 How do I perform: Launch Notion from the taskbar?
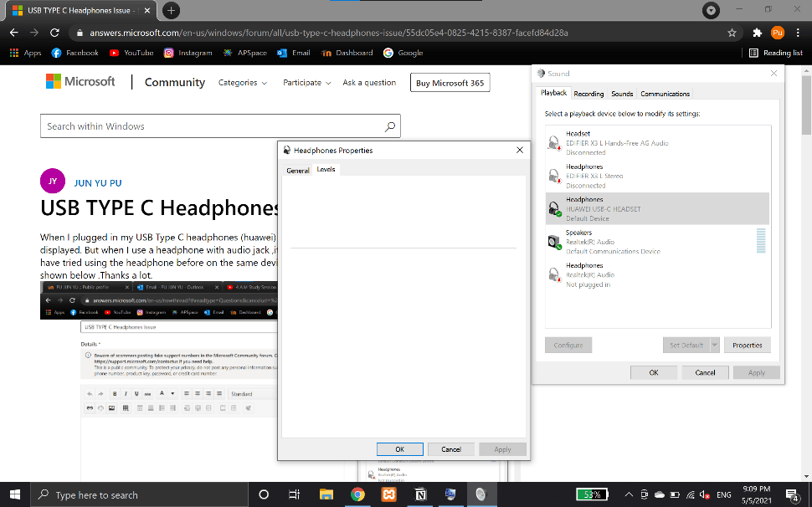tap(419, 494)
